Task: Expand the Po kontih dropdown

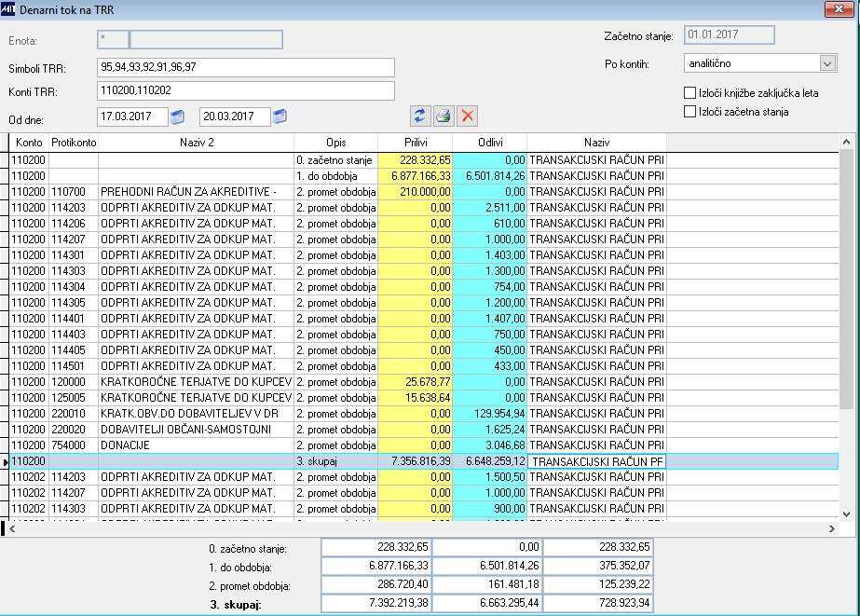Action: tap(826, 63)
